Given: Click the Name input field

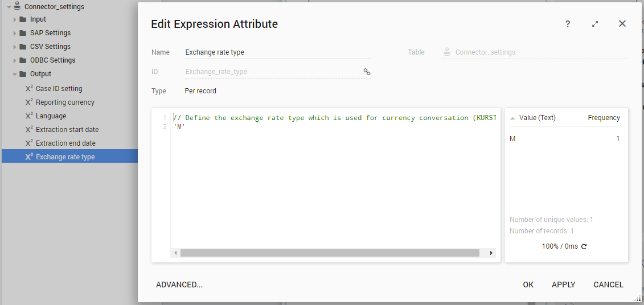Looking at the screenshot, I should 278,52.
